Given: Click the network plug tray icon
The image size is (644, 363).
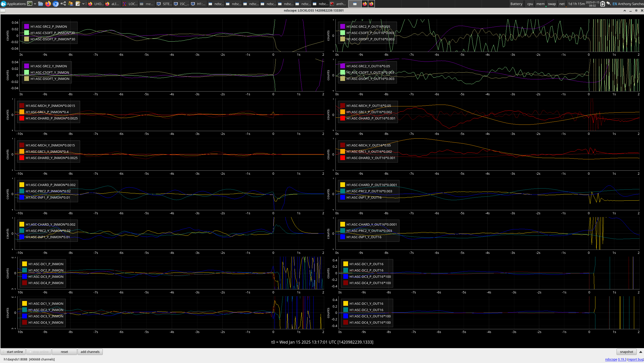Looking at the screenshot, I should tap(608, 4).
